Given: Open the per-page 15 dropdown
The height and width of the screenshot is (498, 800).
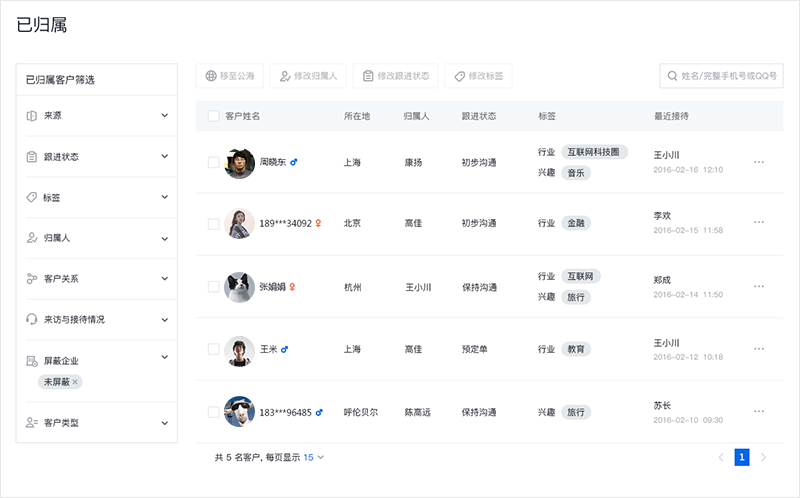Looking at the screenshot, I should click(314, 457).
